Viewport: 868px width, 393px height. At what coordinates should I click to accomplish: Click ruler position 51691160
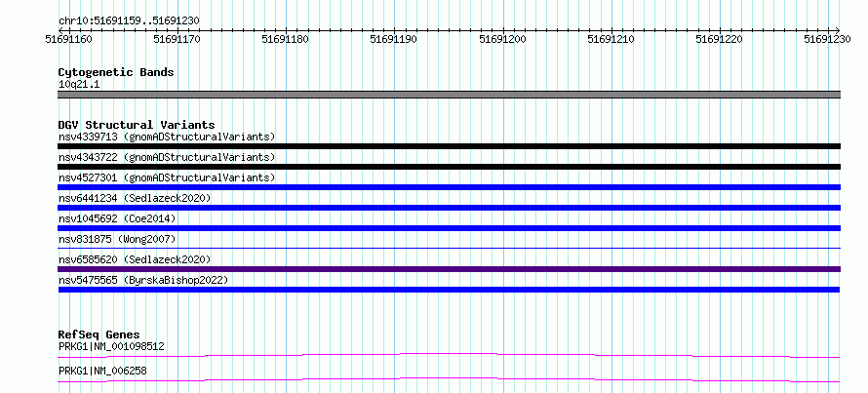tap(69, 39)
